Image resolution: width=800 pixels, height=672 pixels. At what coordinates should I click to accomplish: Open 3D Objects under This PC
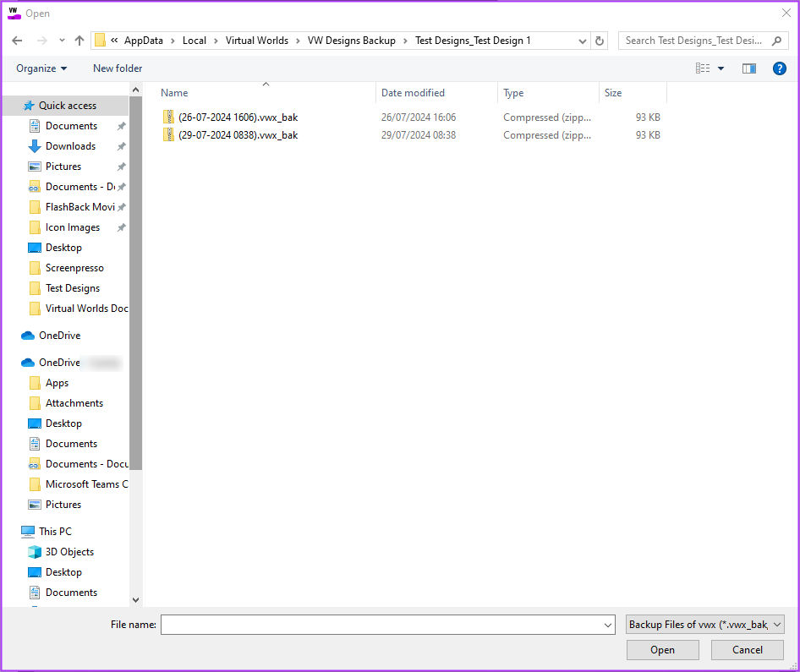point(69,552)
